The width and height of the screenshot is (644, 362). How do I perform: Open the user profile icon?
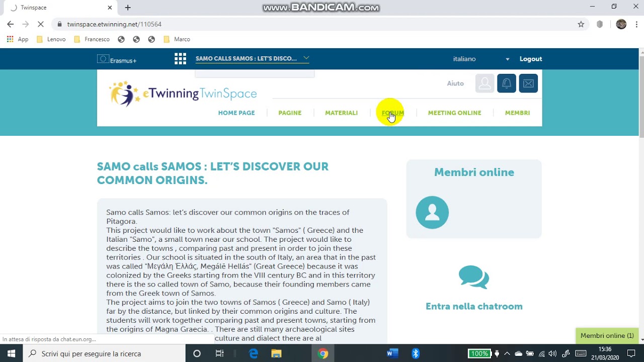pyautogui.click(x=485, y=83)
